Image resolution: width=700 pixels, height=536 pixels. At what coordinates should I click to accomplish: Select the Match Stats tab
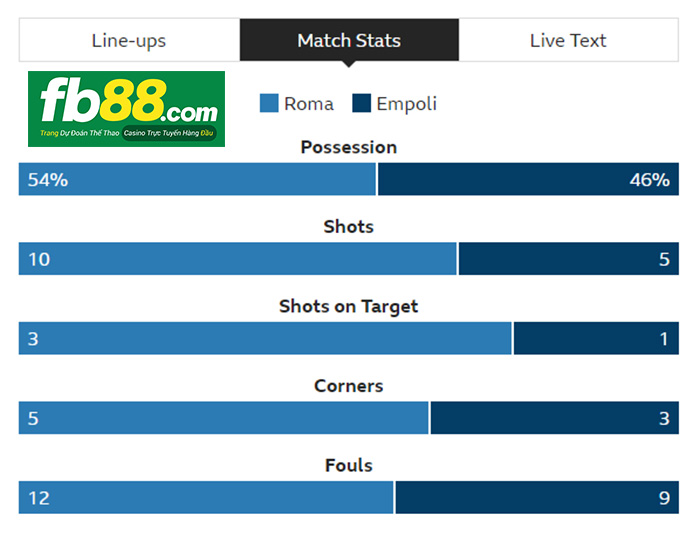[x=349, y=40]
